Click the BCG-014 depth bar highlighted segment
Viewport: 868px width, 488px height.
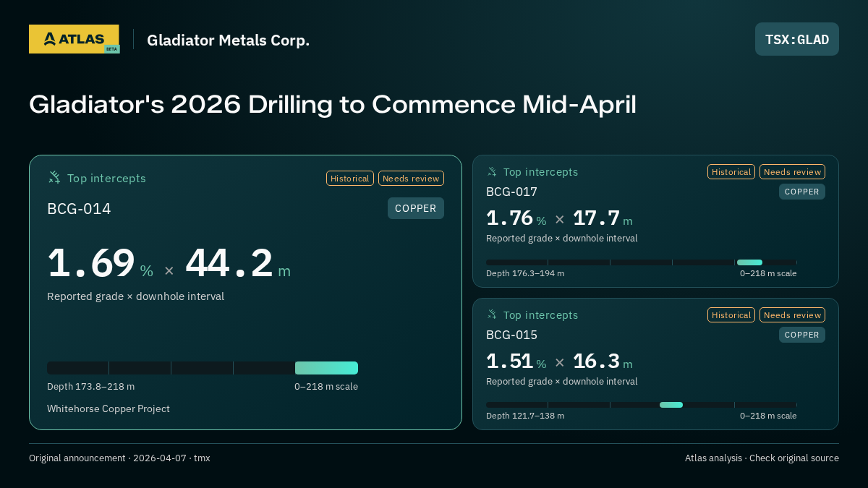(326, 368)
